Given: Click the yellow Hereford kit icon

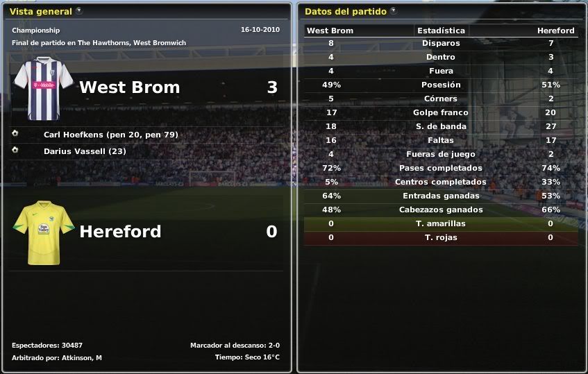Looking at the screenshot, I should click(x=44, y=232).
